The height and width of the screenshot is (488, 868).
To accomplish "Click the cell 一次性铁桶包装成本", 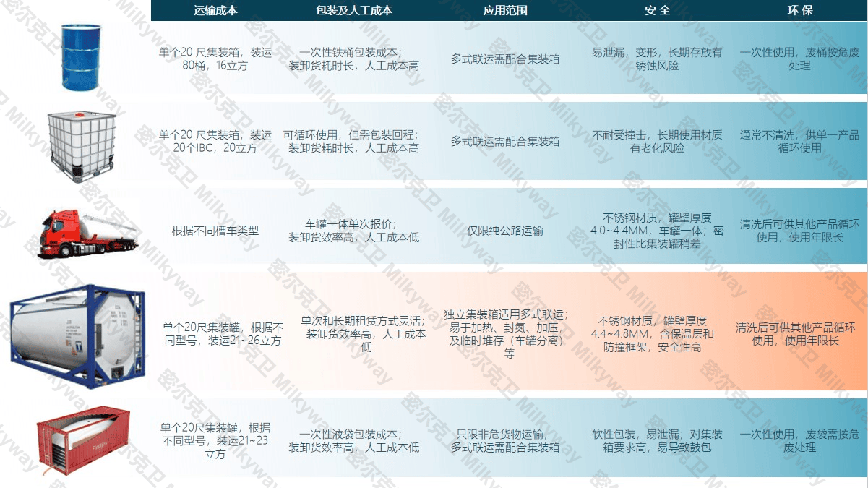I will pos(354,59).
